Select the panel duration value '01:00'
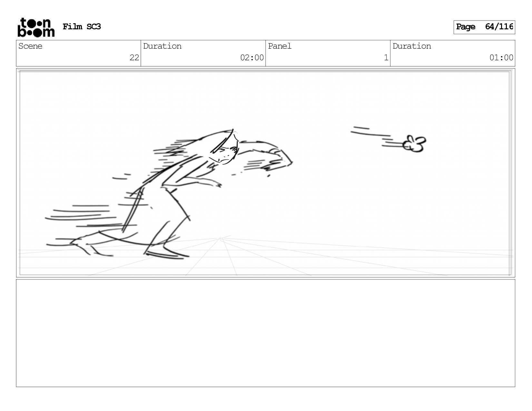Image resolution: width=532 pixels, height=411 pixels. pos(501,58)
